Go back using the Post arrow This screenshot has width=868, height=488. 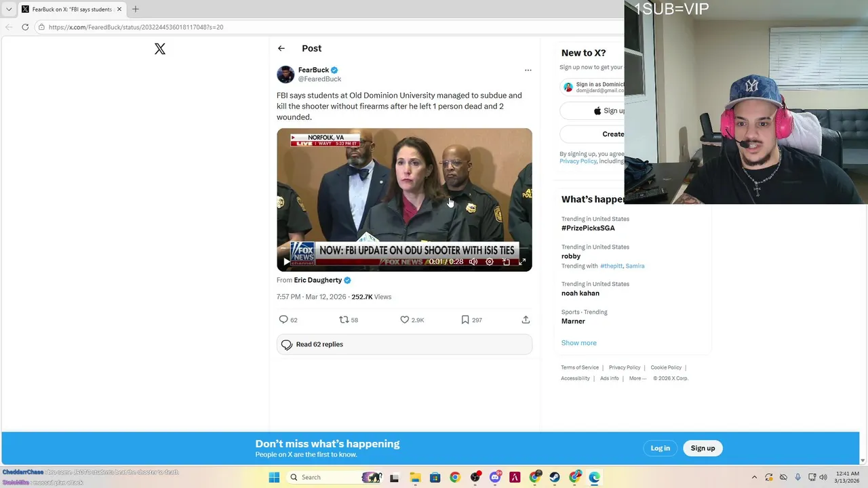pyautogui.click(x=281, y=48)
